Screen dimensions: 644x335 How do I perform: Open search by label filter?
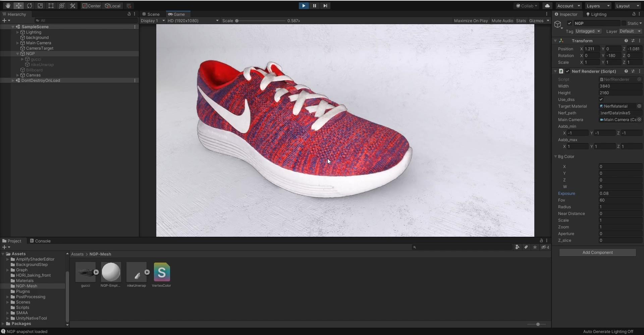point(526,247)
